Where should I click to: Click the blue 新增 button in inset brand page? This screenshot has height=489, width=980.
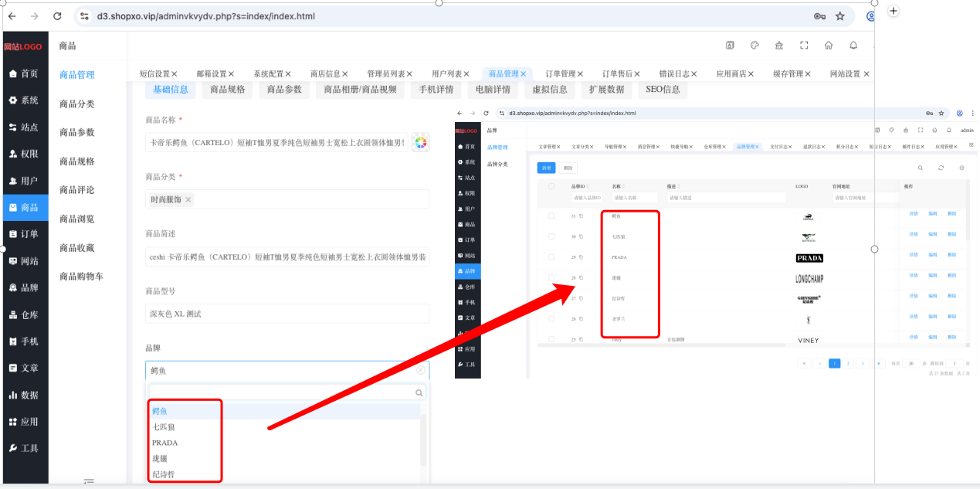[x=546, y=168]
